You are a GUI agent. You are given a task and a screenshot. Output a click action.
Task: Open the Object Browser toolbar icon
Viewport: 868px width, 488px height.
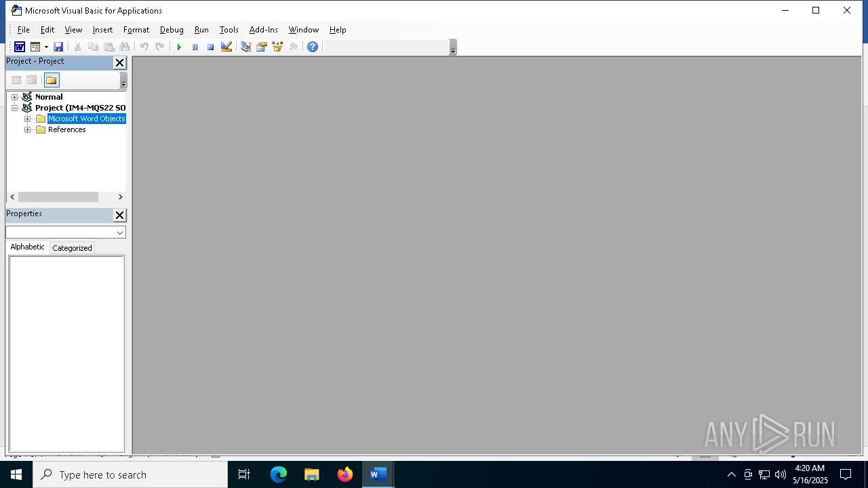tap(277, 47)
